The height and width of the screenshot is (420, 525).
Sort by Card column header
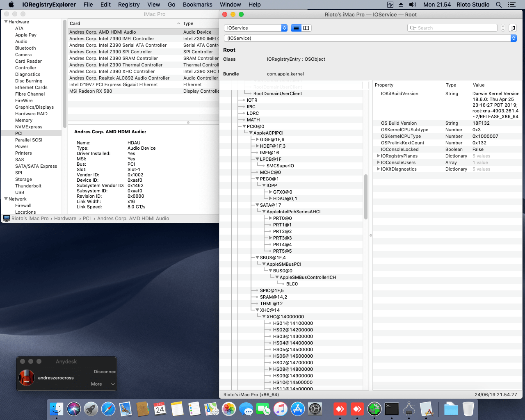click(x=125, y=23)
